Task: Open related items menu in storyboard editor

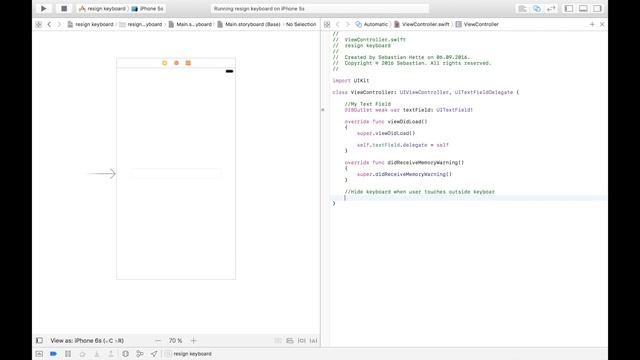Action: [x=39, y=24]
